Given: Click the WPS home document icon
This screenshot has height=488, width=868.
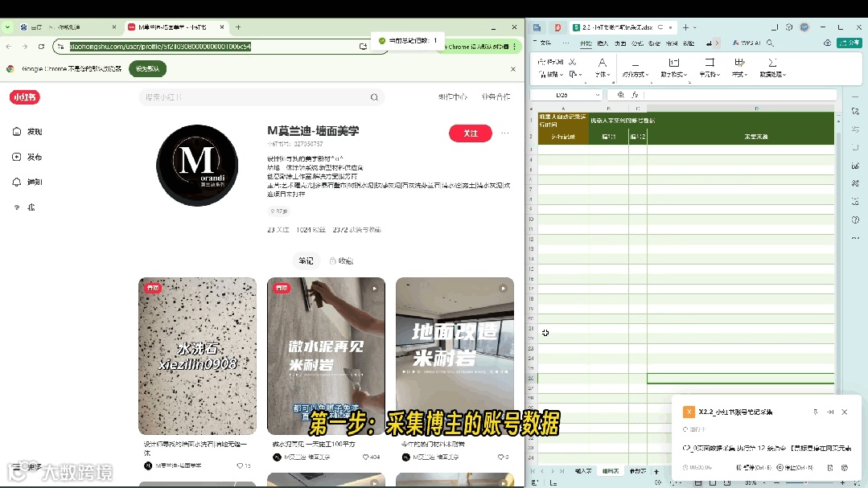Looking at the screenshot, I should (537, 27).
